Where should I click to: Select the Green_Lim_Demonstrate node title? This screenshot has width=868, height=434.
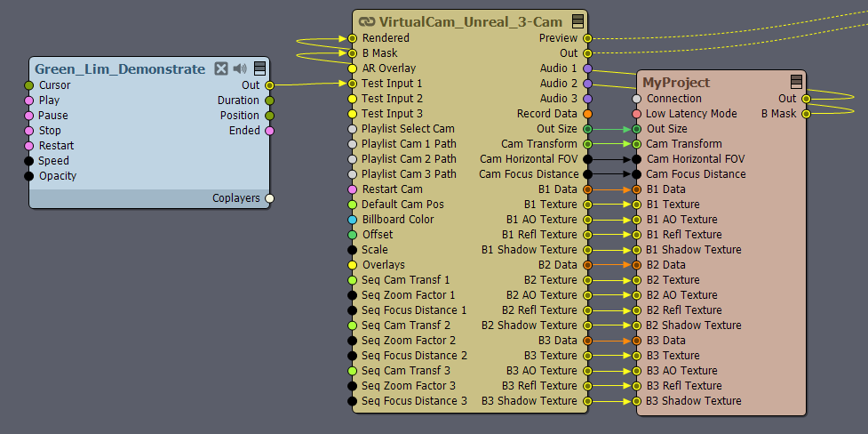click(x=120, y=69)
